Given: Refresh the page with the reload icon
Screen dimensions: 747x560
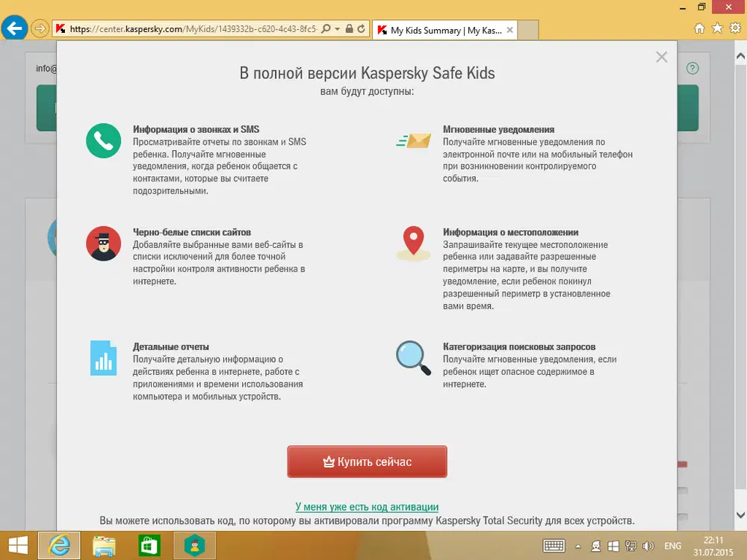Looking at the screenshot, I should [x=361, y=29].
